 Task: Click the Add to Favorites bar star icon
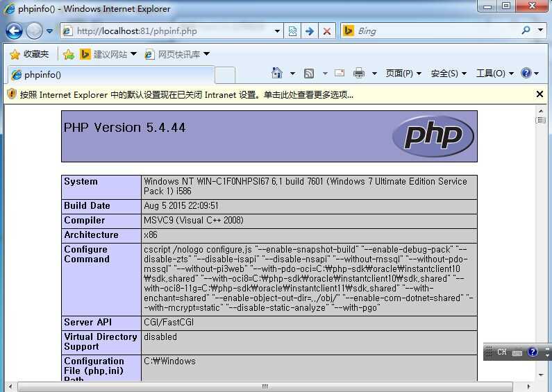tap(69, 54)
